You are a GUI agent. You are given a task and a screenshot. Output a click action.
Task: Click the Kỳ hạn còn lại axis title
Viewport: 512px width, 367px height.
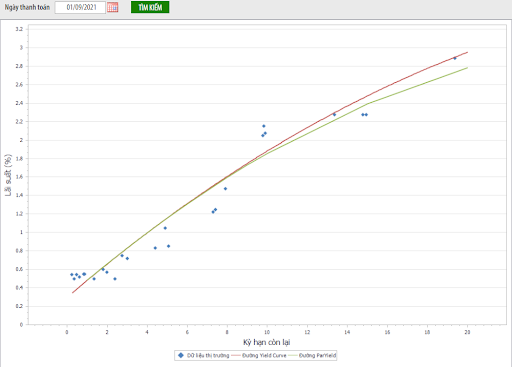coord(267,342)
